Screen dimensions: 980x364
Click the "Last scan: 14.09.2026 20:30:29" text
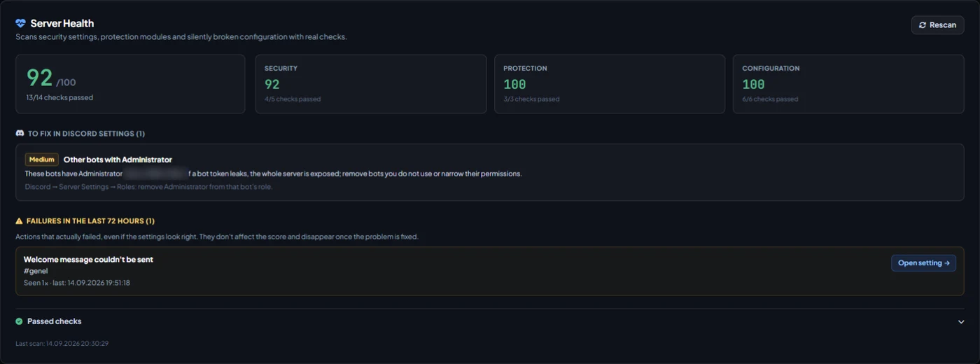point(62,344)
